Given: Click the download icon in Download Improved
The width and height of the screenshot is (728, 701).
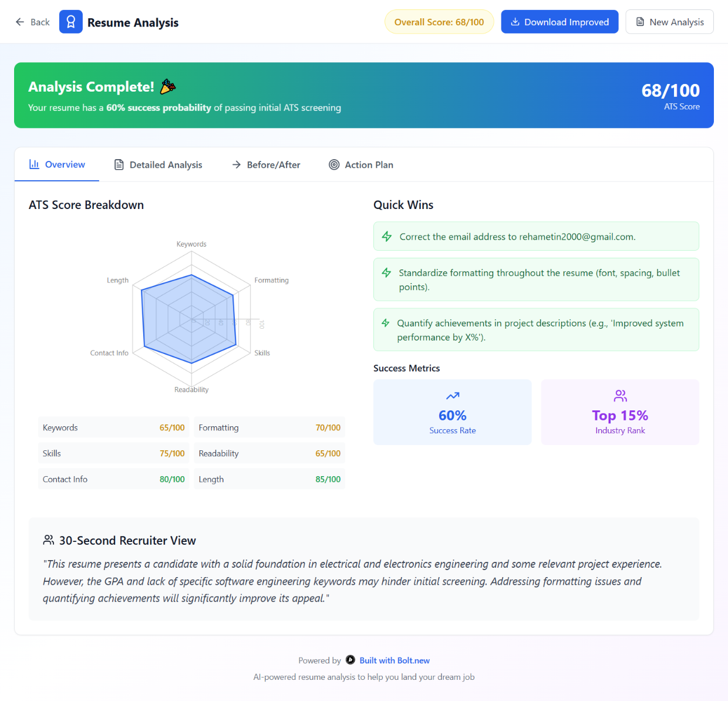Looking at the screenshot, I should [x=515, y=22].
